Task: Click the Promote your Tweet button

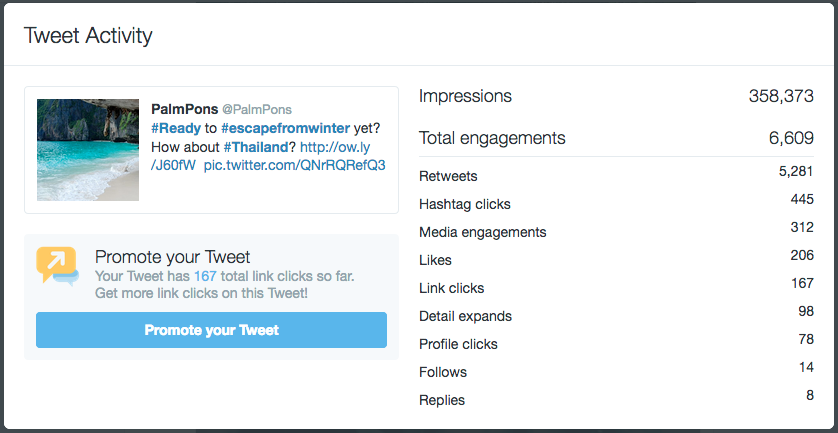Action: click(x=211, y=330)
